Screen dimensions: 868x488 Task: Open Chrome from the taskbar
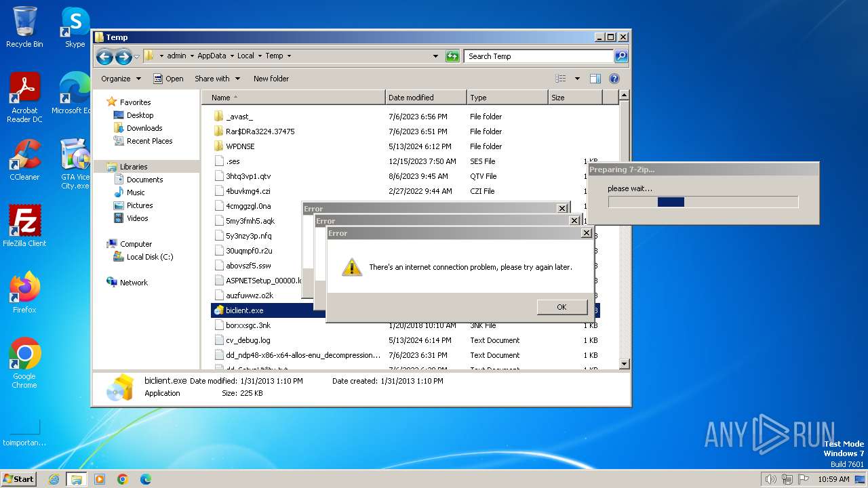click(123, 479)
